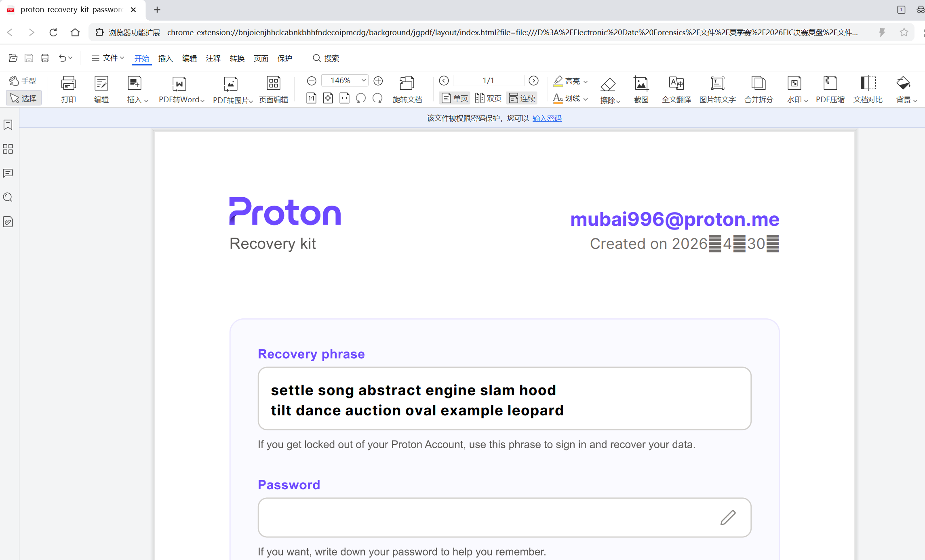This screenshot has height=560, width=925.
Task: Click the undo arrow icon
Action: click(62, 58)
